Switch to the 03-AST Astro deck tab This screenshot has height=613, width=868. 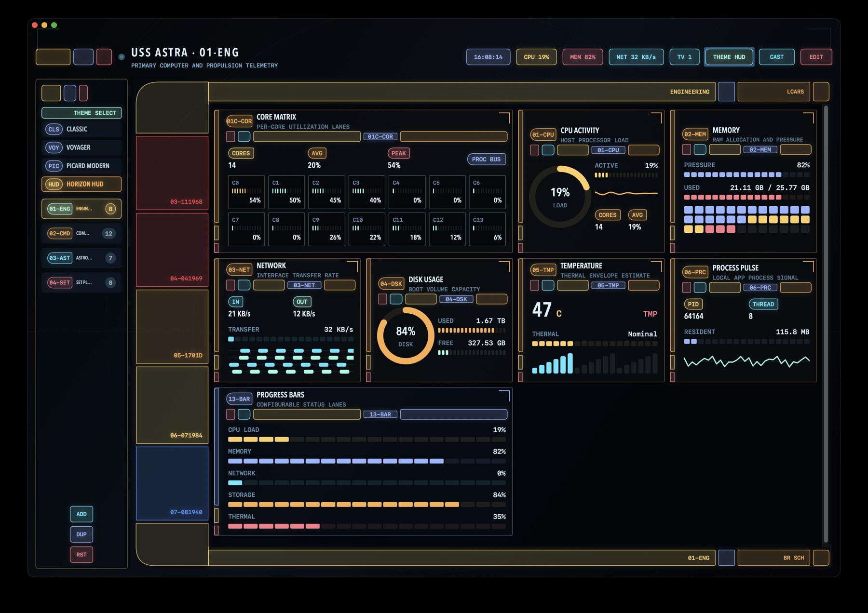[81, 258]
